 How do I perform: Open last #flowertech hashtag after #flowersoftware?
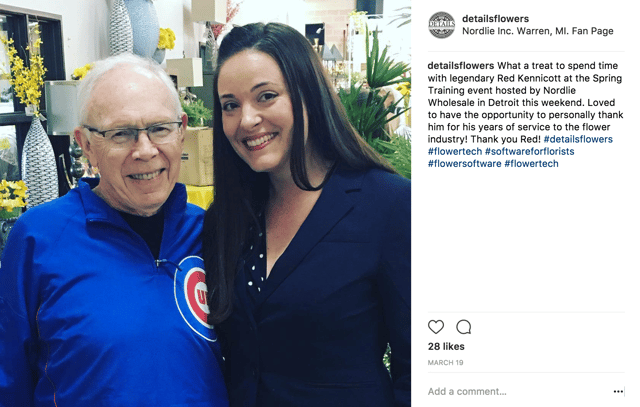(x=531, y=164)
